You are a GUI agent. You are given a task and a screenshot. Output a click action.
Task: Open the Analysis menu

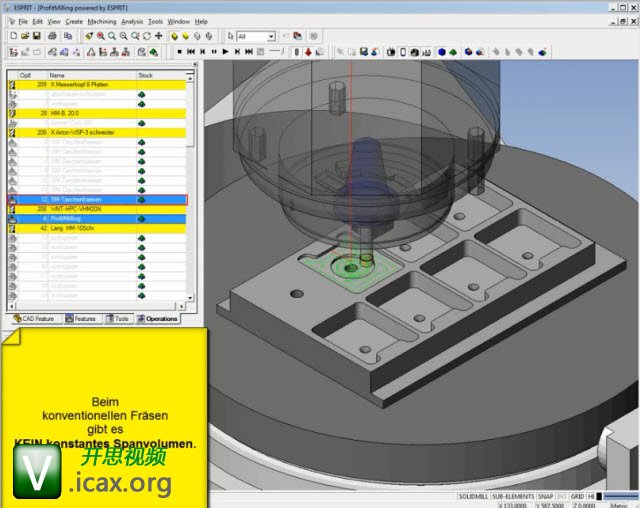click(x=132, y=21)
